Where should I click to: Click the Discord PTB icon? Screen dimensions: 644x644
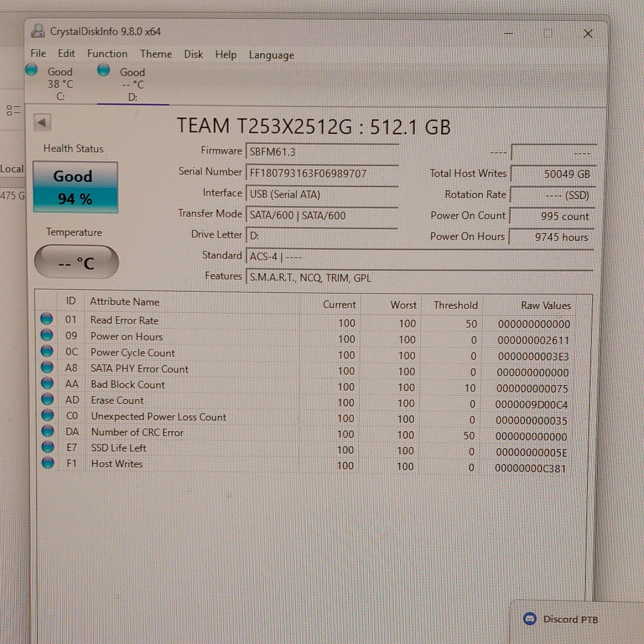(530, 619)
